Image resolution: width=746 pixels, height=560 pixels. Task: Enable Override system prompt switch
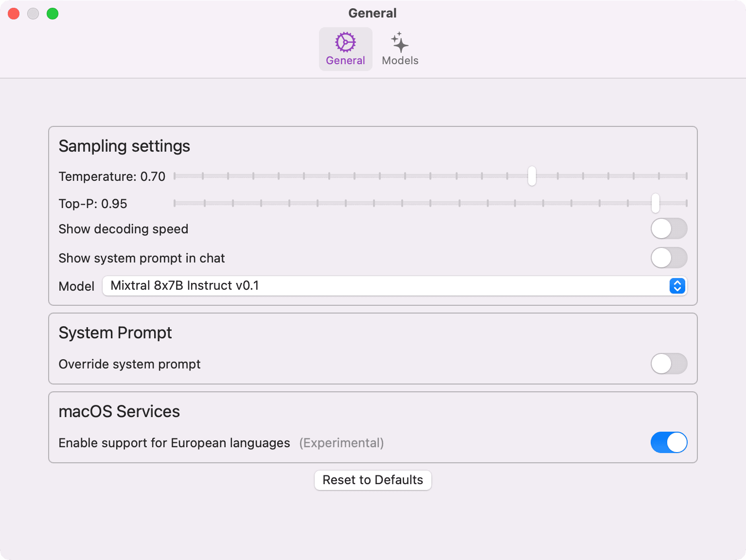tap(669, 364)
